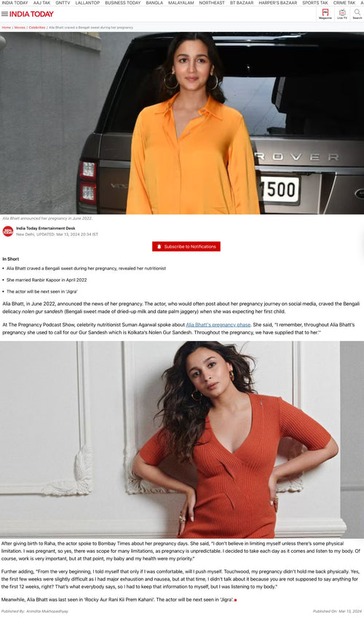Image resolution: width=364 pixels, height=622 pixels.
Task: Open the Magazine icon
Action: click(325, 14)
